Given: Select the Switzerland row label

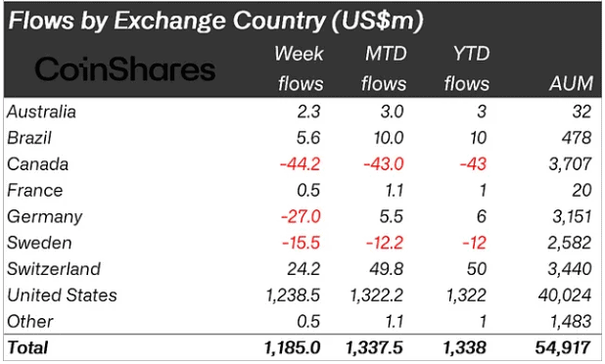Looking at the screenshot, I should [54, 269].
